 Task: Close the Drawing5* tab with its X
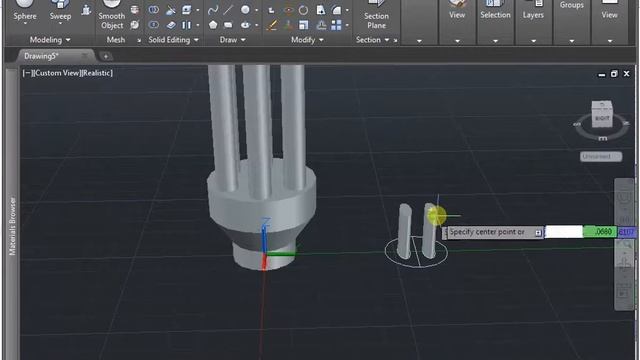click(85, 56)
